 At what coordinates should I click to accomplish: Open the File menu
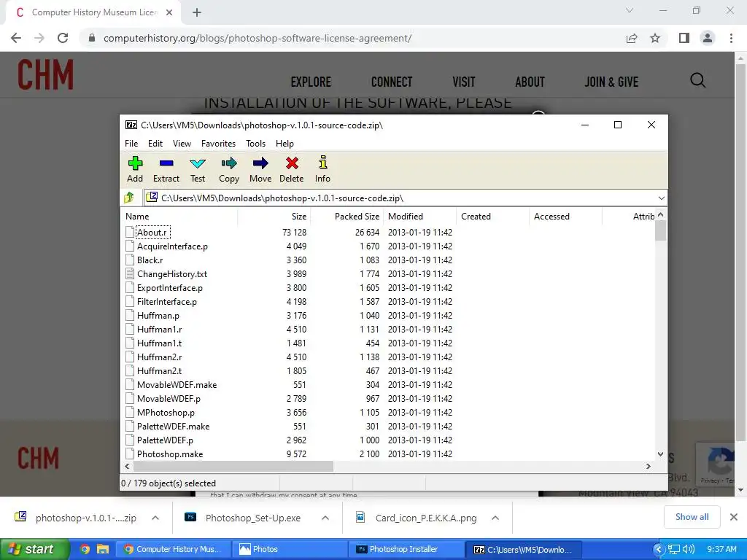(x=131, y=144)
